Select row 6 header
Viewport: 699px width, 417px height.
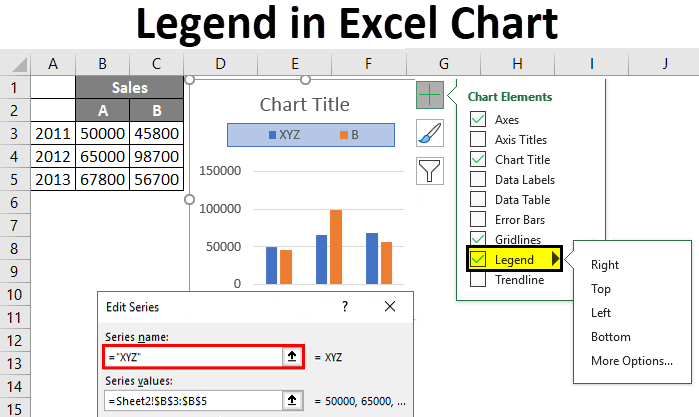coord(14,203)
